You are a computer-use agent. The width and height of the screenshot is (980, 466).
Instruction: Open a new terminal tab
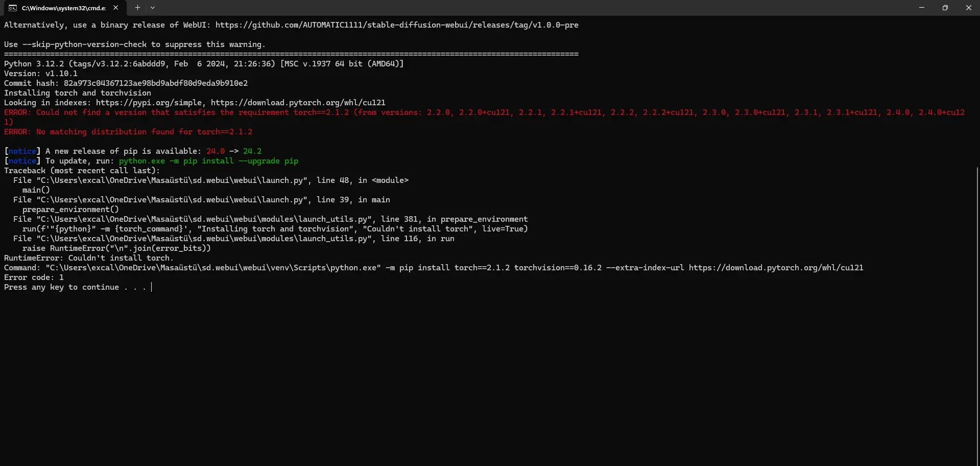coord(137,8)
